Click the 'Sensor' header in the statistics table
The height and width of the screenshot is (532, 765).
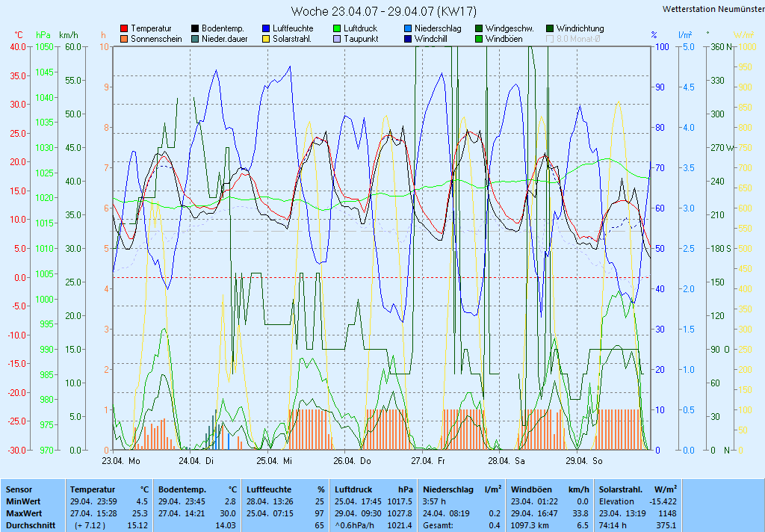tap(19, 489)
